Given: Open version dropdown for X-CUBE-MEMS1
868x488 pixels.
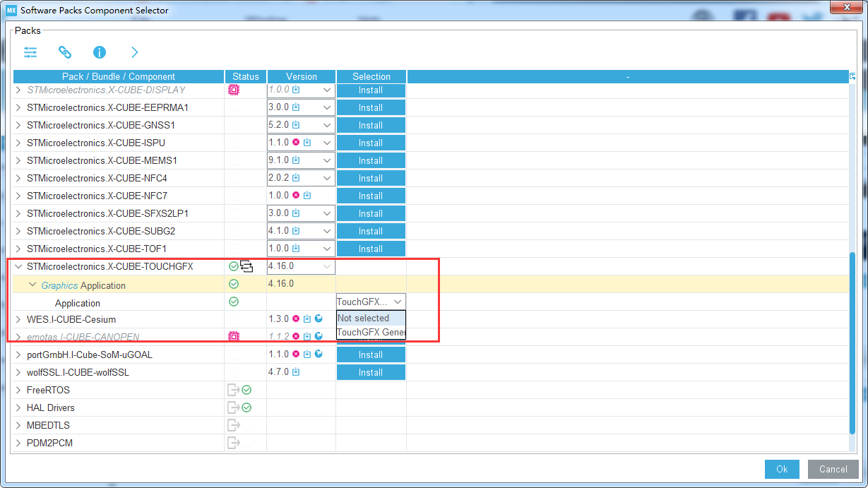Looking at the screenshot, I should [x=327, y=160].
